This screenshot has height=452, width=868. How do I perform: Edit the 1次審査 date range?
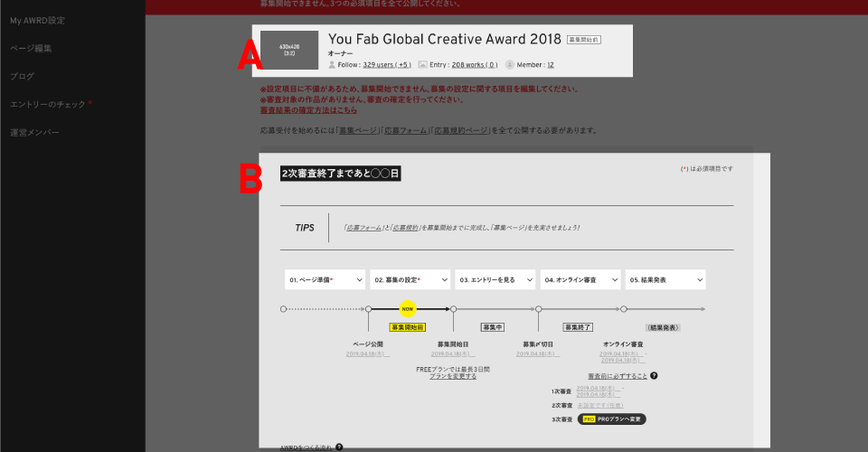click(x=599, y=391)
